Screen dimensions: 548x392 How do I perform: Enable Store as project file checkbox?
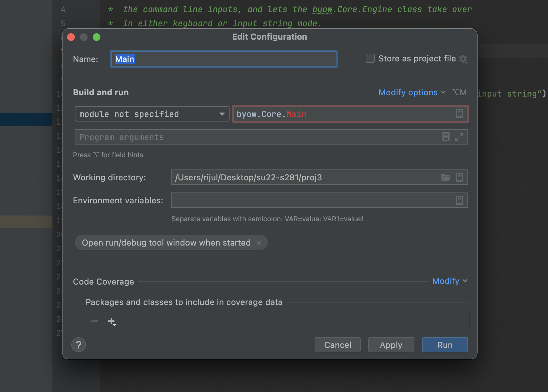click(x=370, y=59)
